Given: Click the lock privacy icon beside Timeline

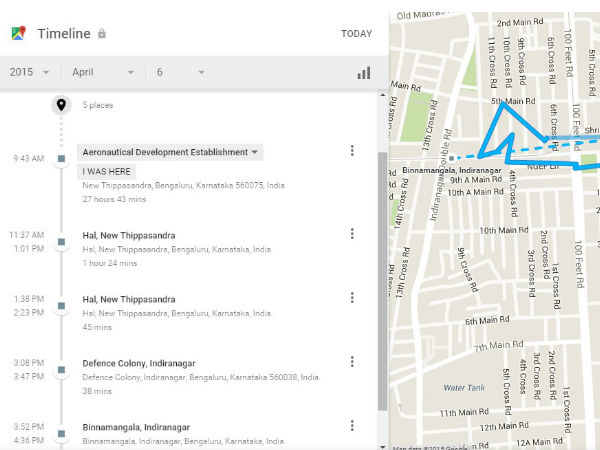Looking at the screenshot, I should click(x=102, y=34).
